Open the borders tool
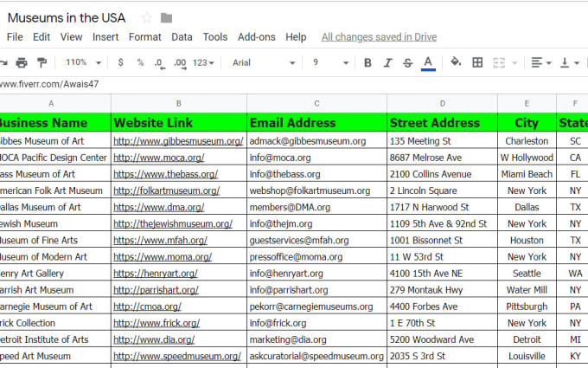This screenshot has height=368, width=588. [x=477, y=62]
